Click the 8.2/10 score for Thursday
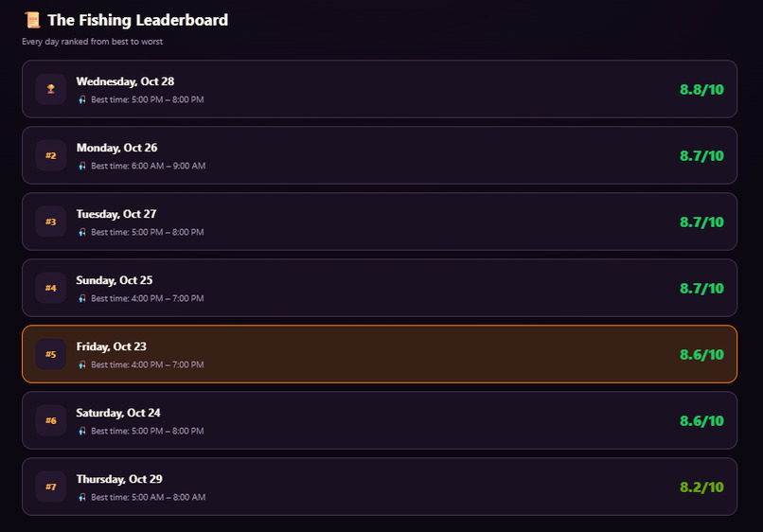This screenshot has height=532, width=763. pos(701,487)
